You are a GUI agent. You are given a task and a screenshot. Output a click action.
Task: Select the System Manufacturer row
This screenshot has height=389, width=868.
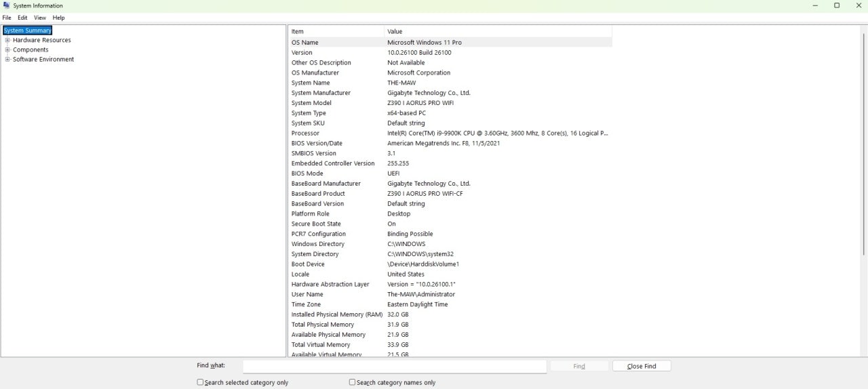click(x=450, y=93)
